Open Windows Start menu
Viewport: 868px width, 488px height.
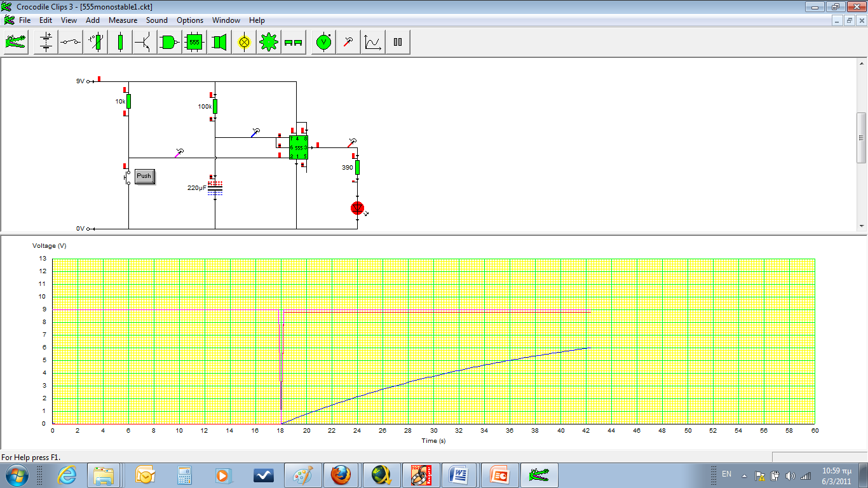15,475
